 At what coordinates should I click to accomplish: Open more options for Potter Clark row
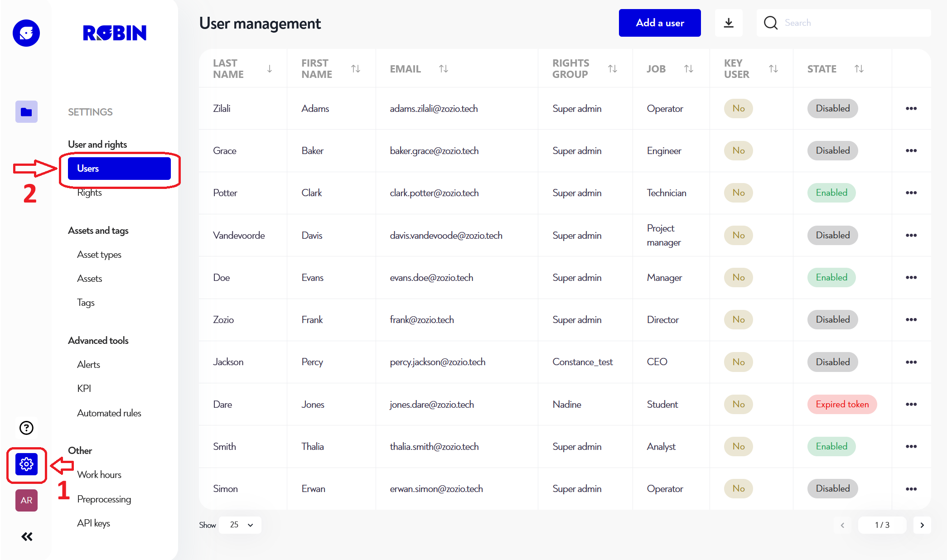click(x=911, y=193)
